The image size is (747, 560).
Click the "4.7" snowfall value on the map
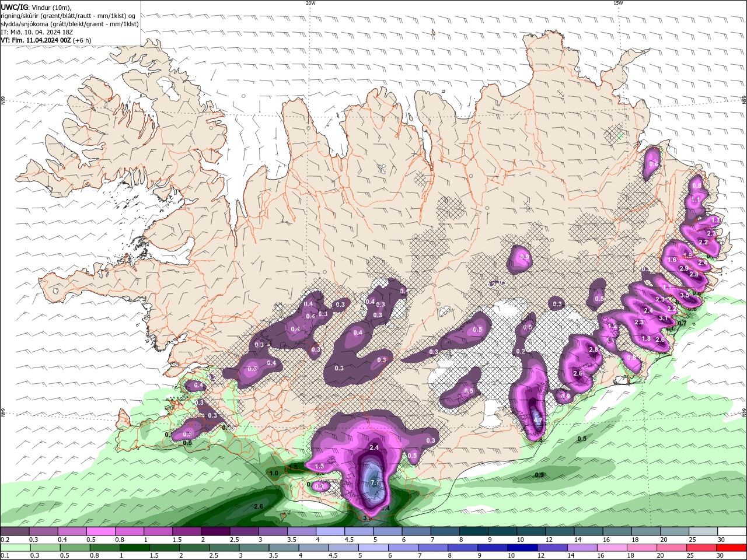pyautogui.click(x=538, y=420)
